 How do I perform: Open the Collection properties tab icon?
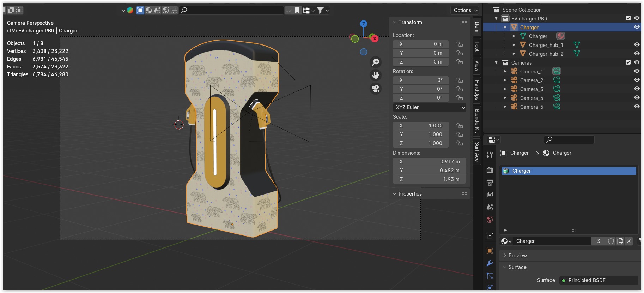[x=490, y=235]
